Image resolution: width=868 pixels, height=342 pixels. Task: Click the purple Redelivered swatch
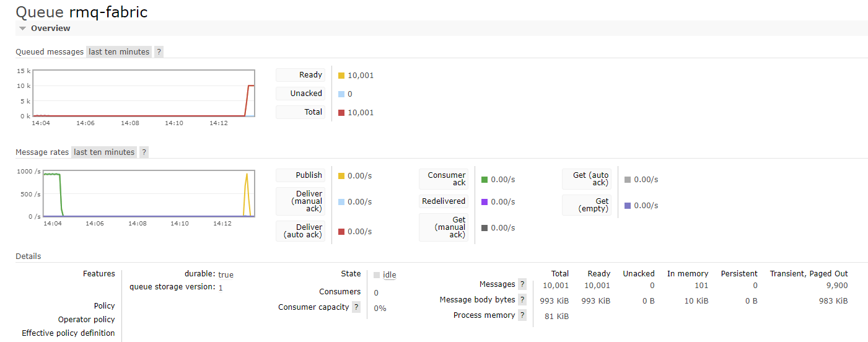point(484,202)
